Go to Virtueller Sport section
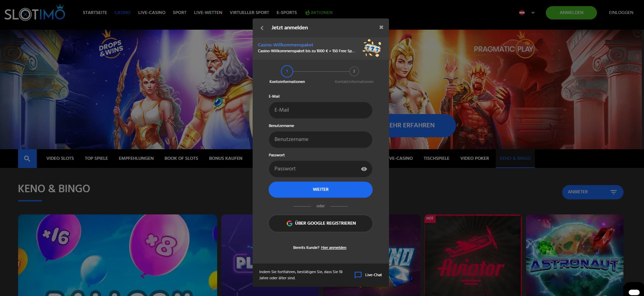The height and width of the screenshot is (296, 644). click(249, 13)
